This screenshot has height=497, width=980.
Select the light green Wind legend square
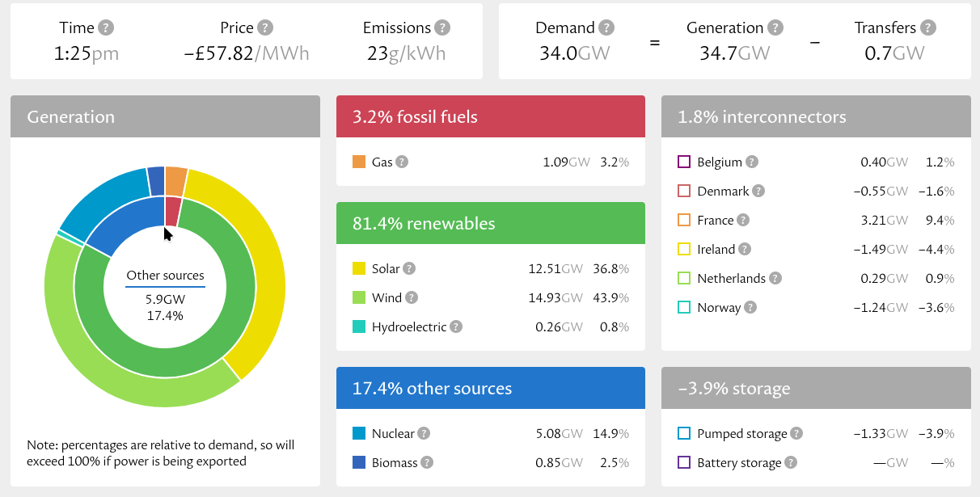pos(359,297)
